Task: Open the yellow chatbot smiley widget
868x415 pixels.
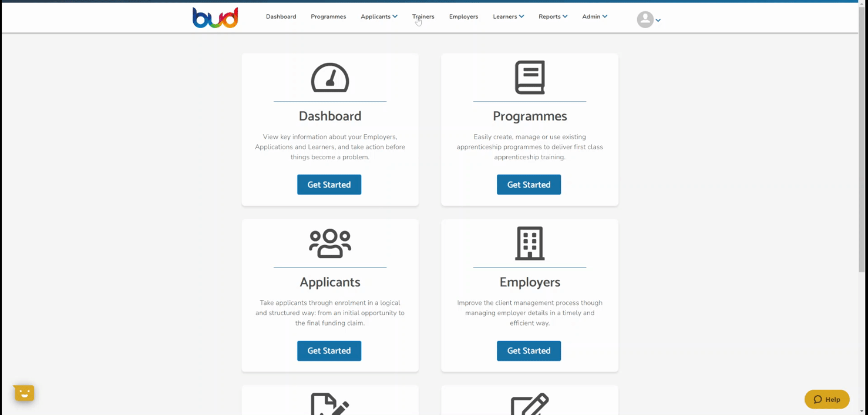Action: (24, 393)
